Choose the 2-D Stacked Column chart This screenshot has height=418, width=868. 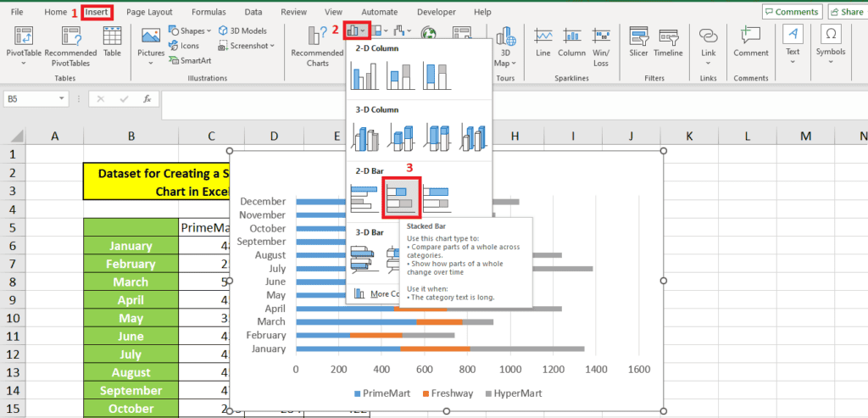tap(401, 75)
